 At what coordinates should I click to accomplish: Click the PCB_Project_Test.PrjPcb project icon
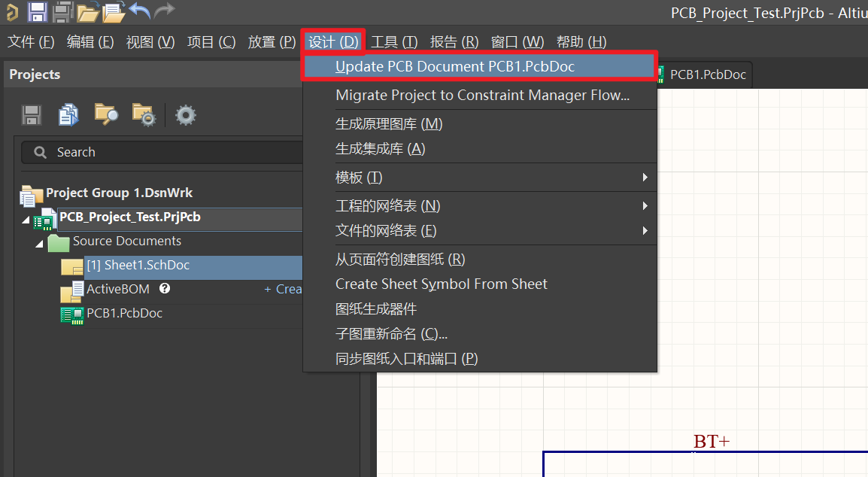[45, 220]
